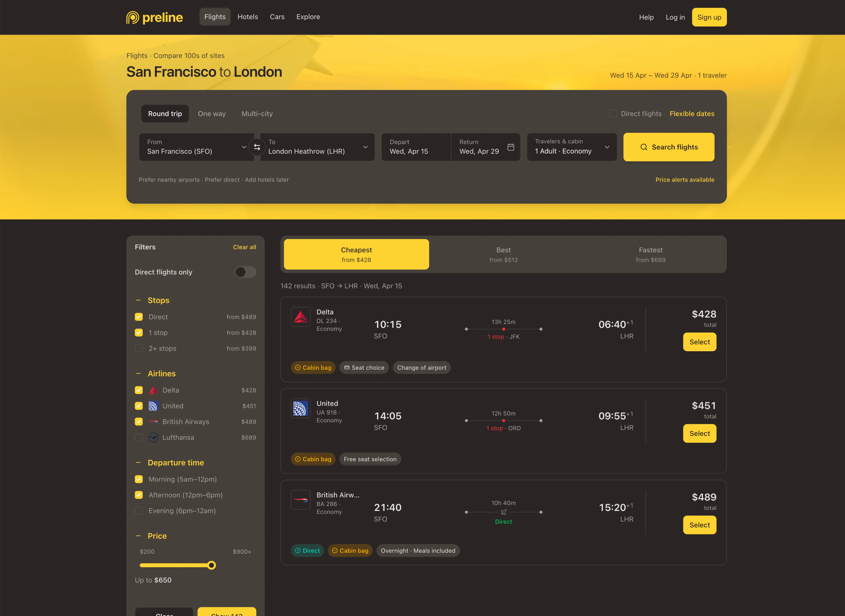Click Flexible dates link
Viewport: 845px width, 616px height.
coord(692,114)
